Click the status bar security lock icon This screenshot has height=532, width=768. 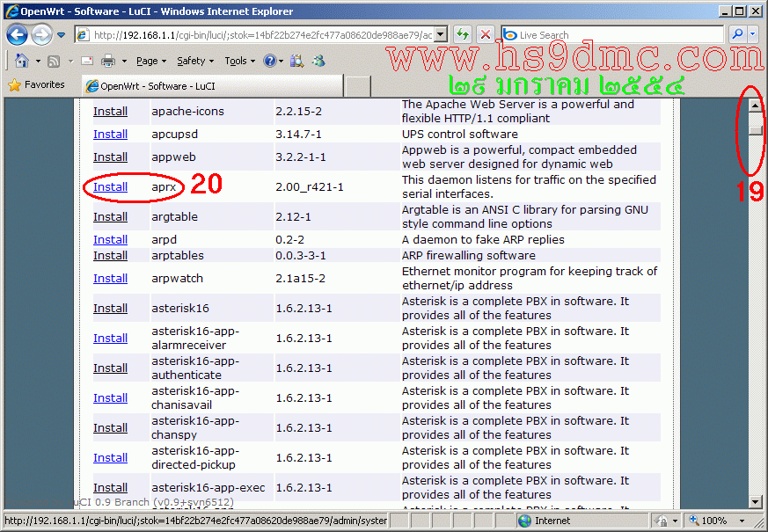click(662, 521)
